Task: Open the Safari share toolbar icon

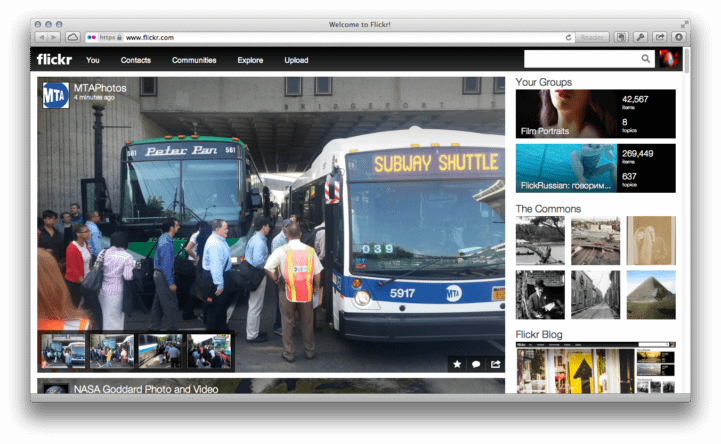Action: pyautogui.click(x=659, y=37)
